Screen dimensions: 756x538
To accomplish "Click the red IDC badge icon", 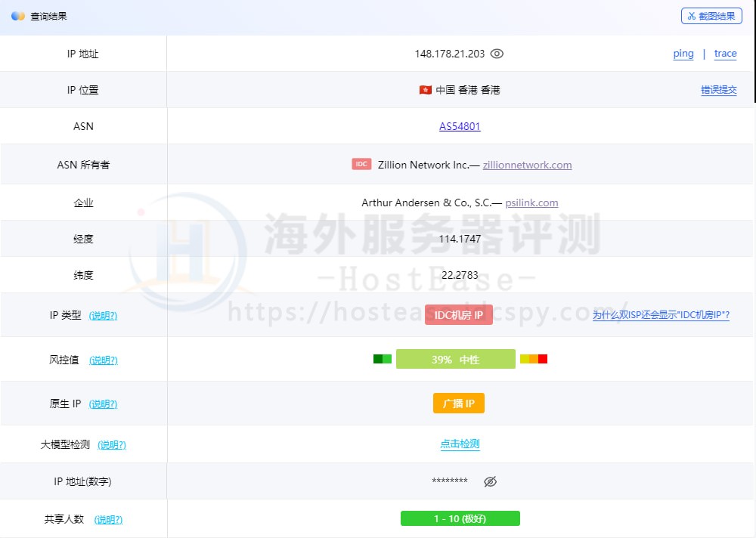I will 361,164.
